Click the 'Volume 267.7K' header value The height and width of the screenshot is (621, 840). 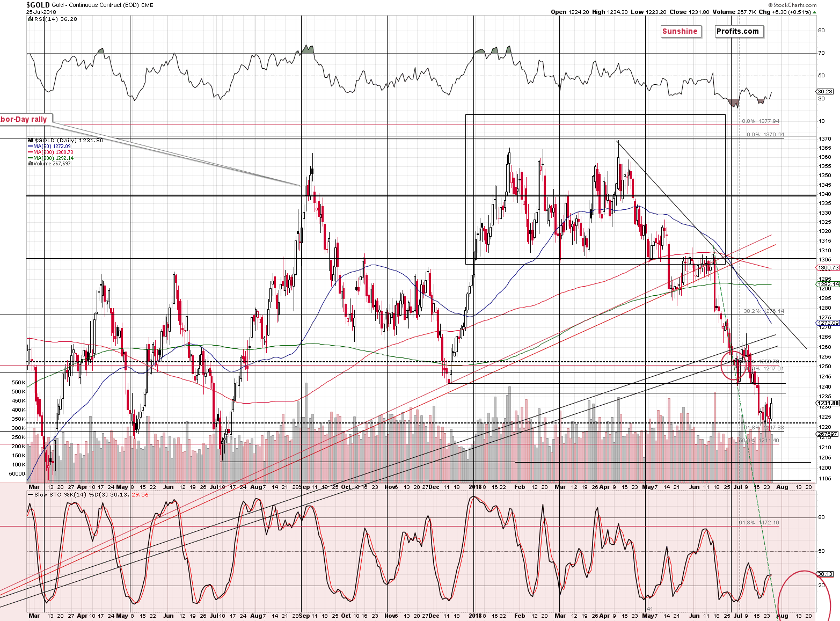pos(734,12)
